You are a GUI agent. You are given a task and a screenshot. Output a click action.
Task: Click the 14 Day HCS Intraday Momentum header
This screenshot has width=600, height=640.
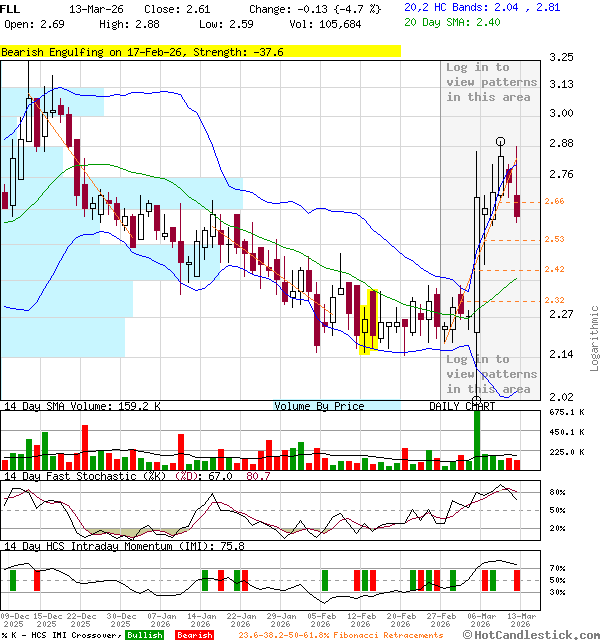tap(122, 545)
